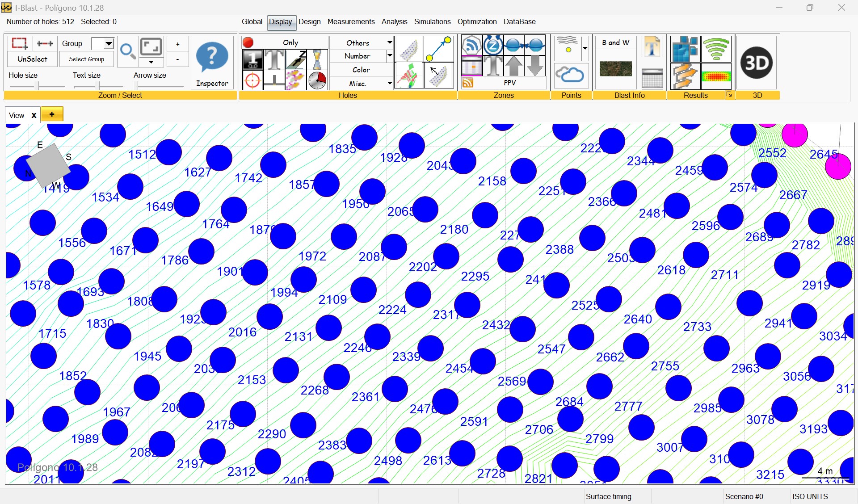Switch to the Design tab
The width and height of the screenshot is (858, 504).
(309, 21)
